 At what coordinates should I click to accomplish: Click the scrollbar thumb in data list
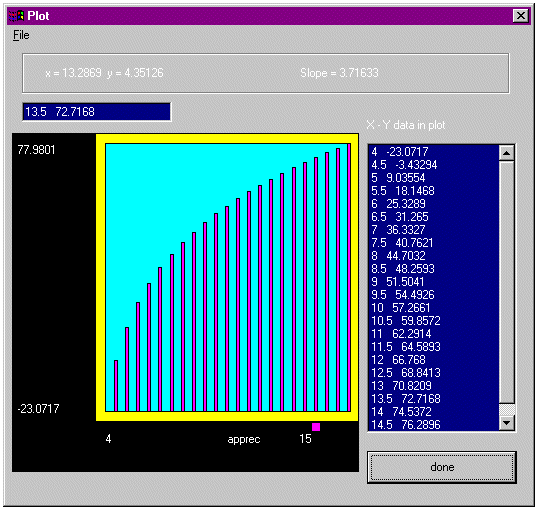pyautogui.click(x=507, y=410)
